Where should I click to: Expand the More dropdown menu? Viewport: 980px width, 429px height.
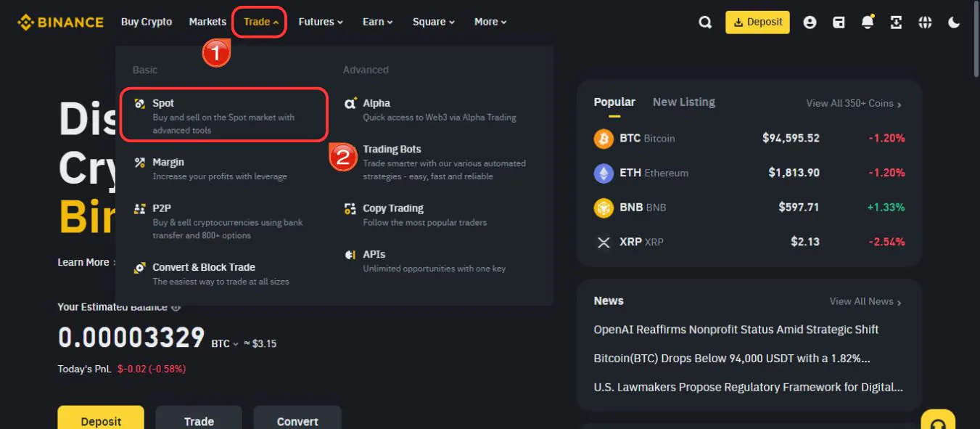tap(490, 22)
